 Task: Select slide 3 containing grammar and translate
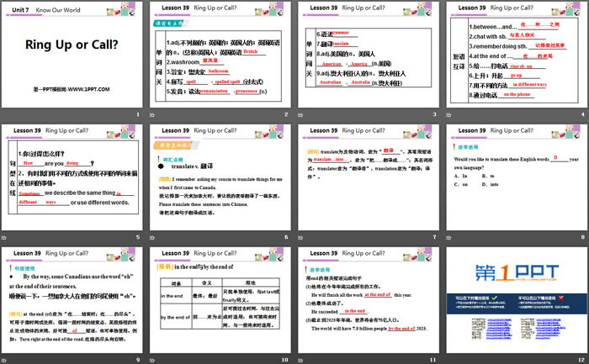(x=367, y=55)
